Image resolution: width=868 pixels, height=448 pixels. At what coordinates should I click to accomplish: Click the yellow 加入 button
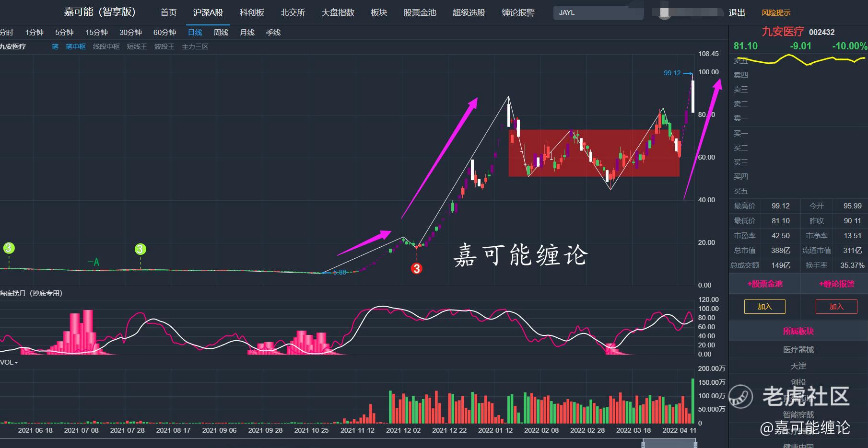765,307
